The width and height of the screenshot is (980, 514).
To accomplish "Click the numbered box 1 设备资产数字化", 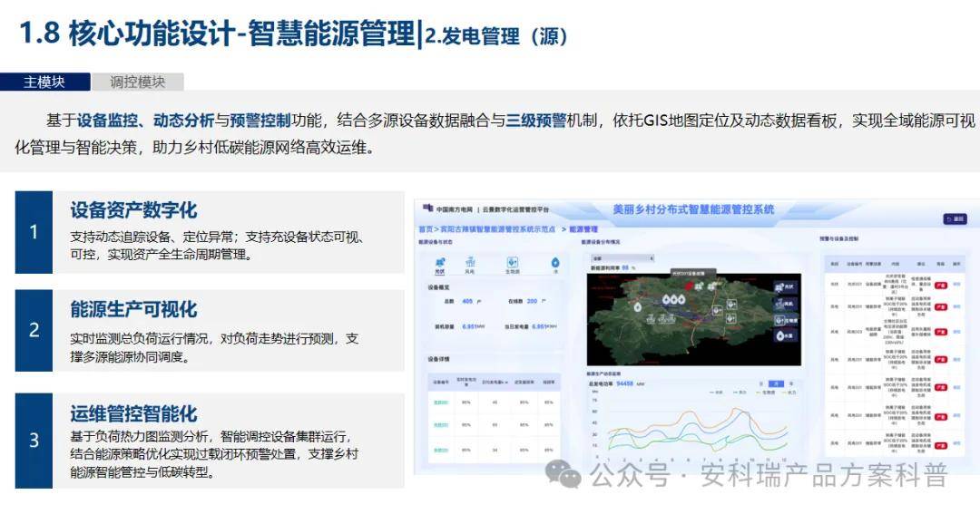I will click(34, 232).
